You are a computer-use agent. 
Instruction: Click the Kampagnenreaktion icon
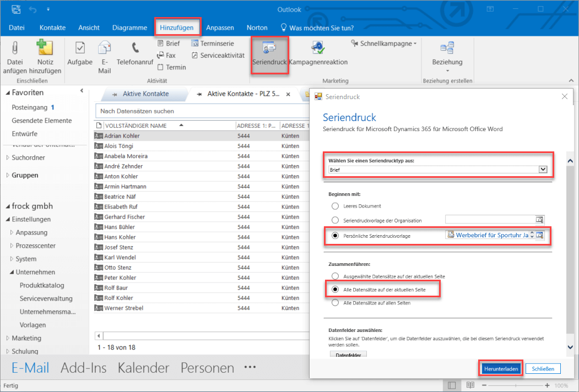(x=318, y=48)
